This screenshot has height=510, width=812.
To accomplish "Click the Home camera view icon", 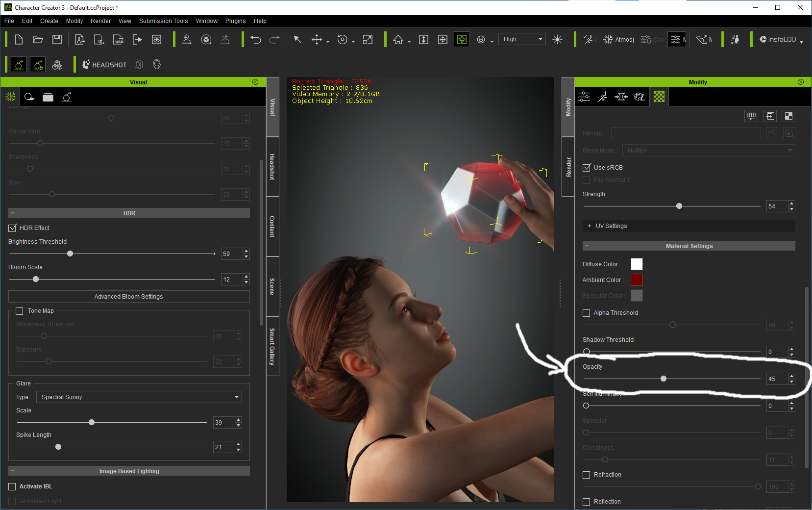I will [x=398, y=40].
